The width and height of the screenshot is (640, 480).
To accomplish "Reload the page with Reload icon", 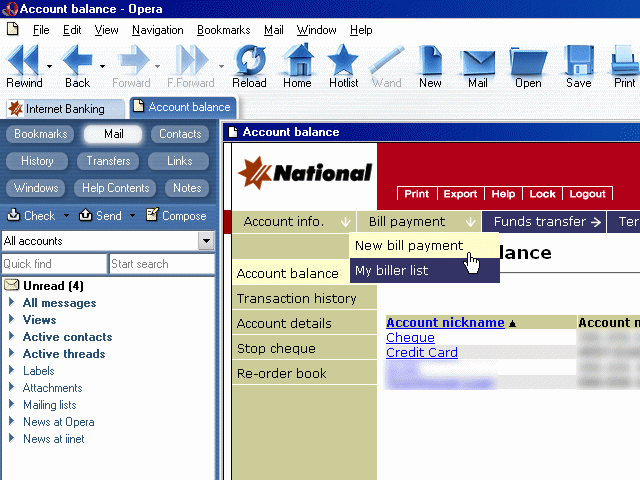I will click(x=250, y=60).
